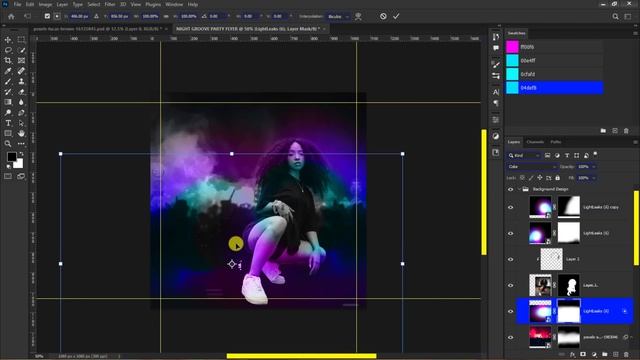This screenshot has width=640, height=360.
Task: Delete swatch with Swatches panel trash icon
Action: [x=626, y=131]
